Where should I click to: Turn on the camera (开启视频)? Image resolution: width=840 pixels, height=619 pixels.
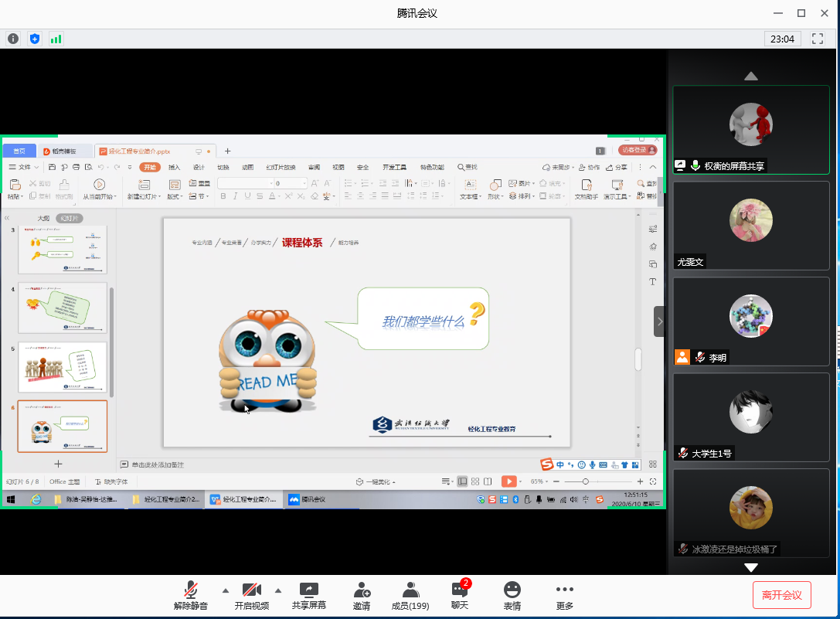point(251,596)
